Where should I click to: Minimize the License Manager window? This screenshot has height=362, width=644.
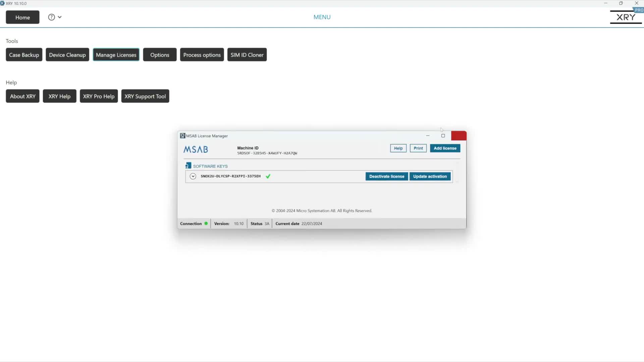pyautogui.click(x=428, y=136)
